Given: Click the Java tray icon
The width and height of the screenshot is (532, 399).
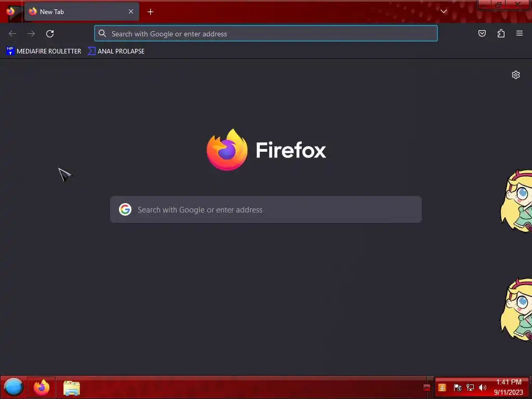Looking at the screenshot, I should 442,388.
